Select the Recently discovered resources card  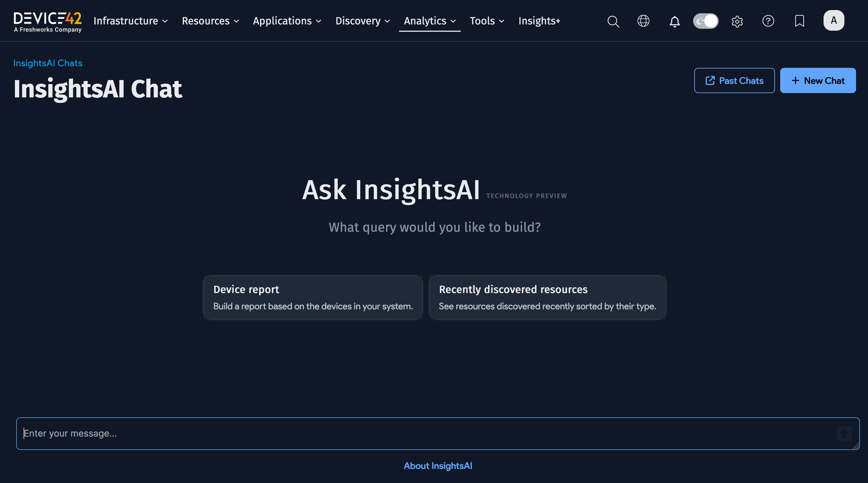[x=547, y=297]
